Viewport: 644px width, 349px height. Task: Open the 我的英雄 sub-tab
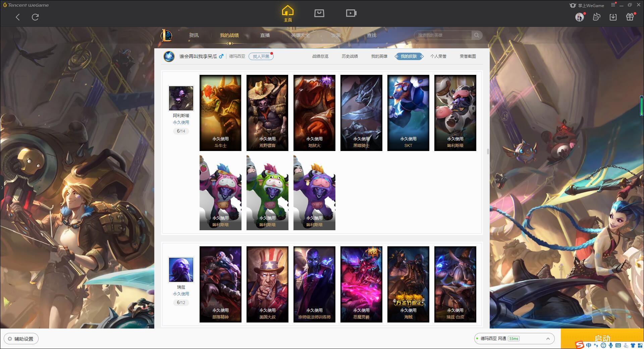tap(379, 56)
